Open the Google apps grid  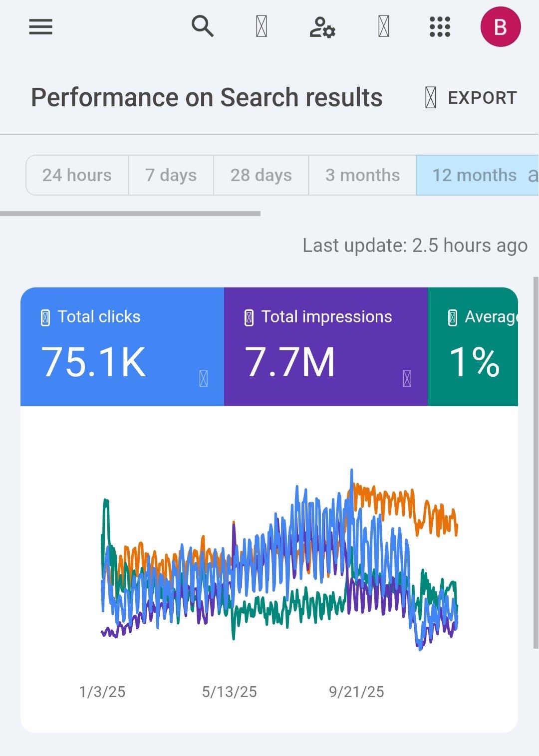pyautogui.click(x=440, y=27)
